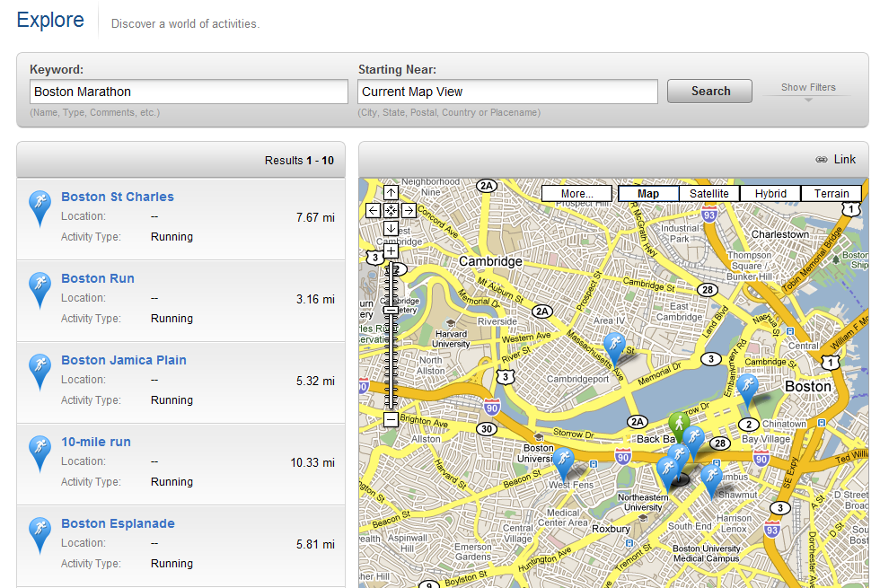
Task: Open the More... map options dropdown
Action: click(576, 194)
